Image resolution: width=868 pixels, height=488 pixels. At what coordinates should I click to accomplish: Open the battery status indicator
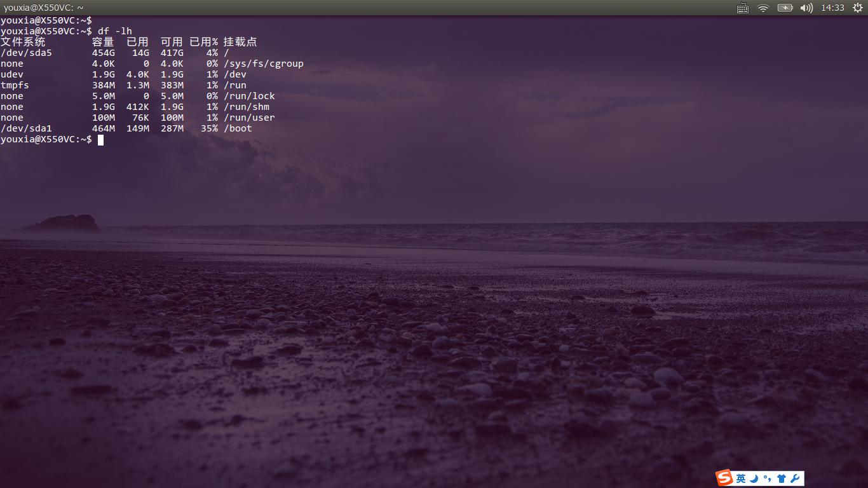(x=785, y=8)
